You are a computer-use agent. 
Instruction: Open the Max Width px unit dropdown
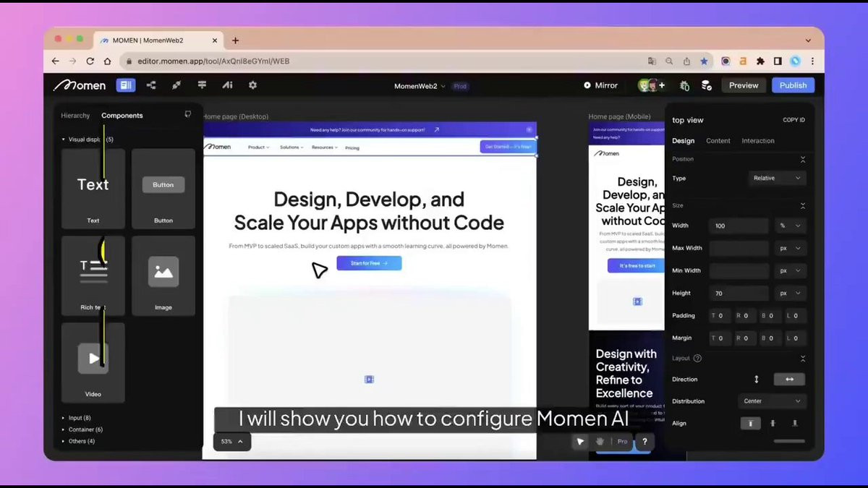point(790,248)
